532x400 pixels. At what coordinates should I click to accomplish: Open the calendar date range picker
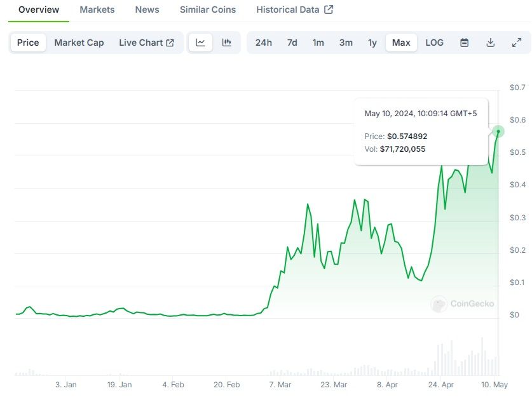point(465,43)
